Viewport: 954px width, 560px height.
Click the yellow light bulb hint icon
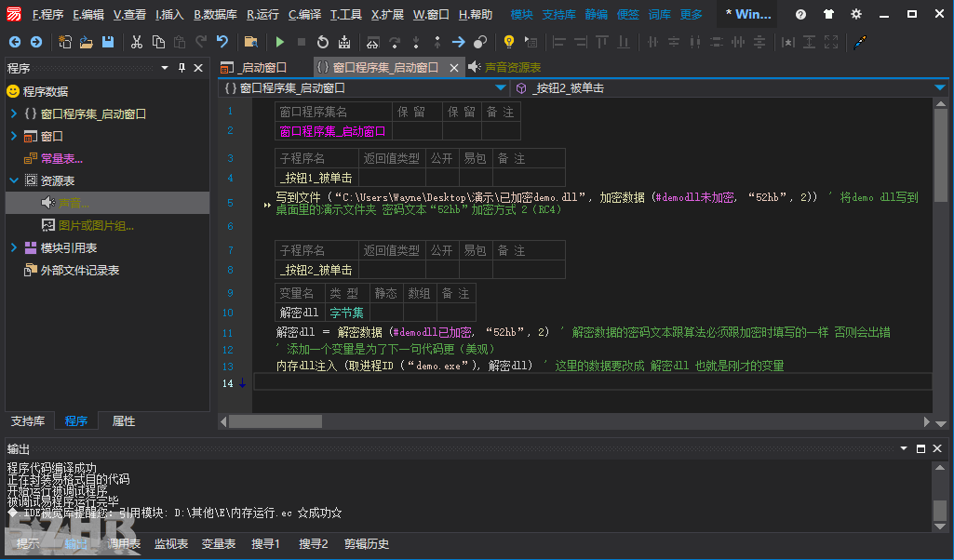click(x=508, y=42)
